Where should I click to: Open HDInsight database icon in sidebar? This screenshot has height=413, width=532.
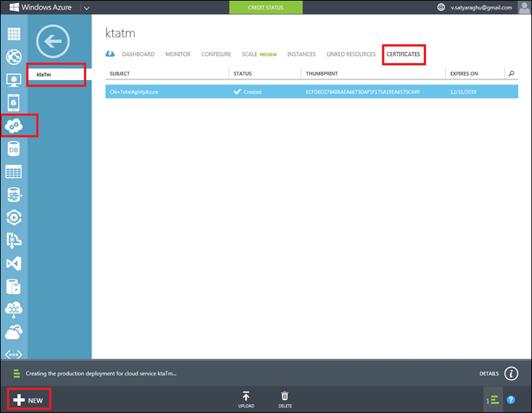click(x=14, y=195)
